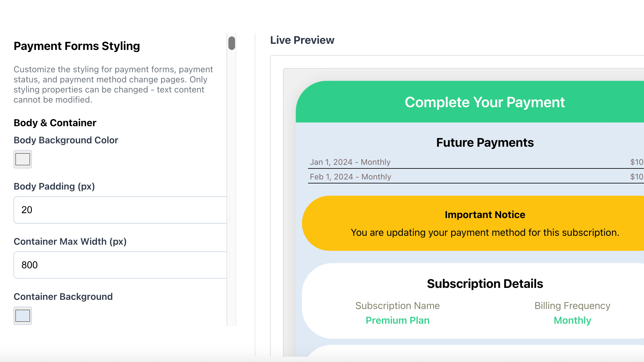
Task: Focus the Container Max Width field
Action: 121,265
